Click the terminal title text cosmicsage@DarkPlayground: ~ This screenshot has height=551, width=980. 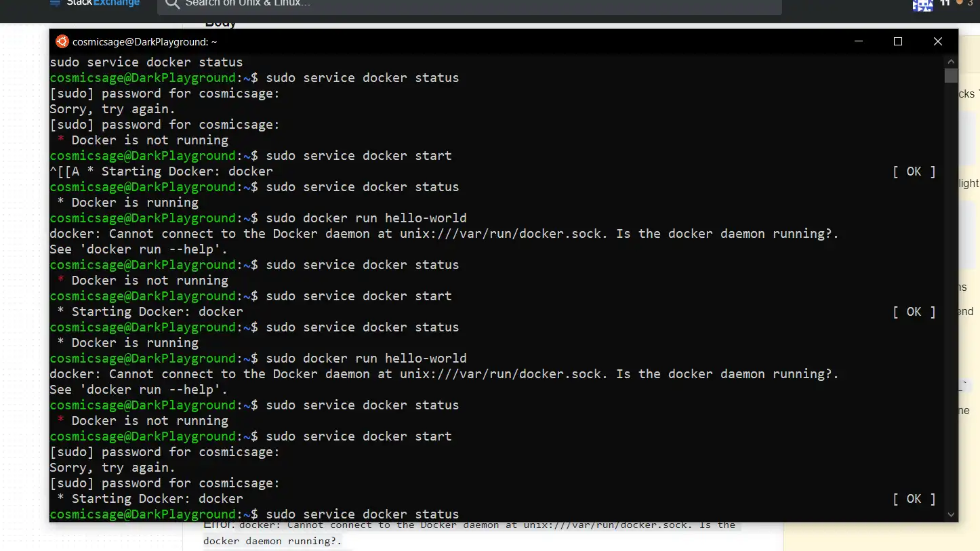[x=145, y=42]
